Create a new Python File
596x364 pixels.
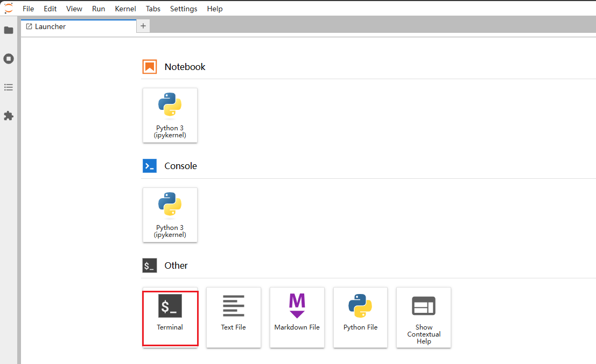click(x=361, y=317)
